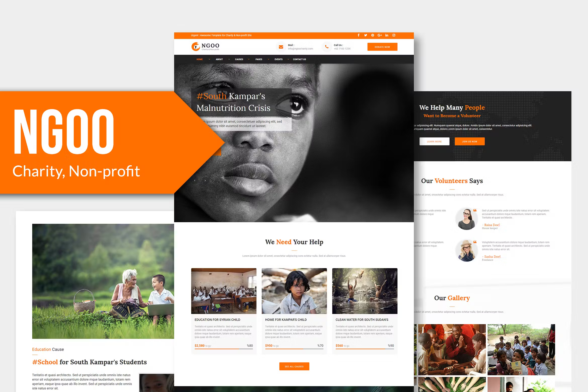Click the JOIN US NOW button
588x392 pixels.
tap(469, 141)
